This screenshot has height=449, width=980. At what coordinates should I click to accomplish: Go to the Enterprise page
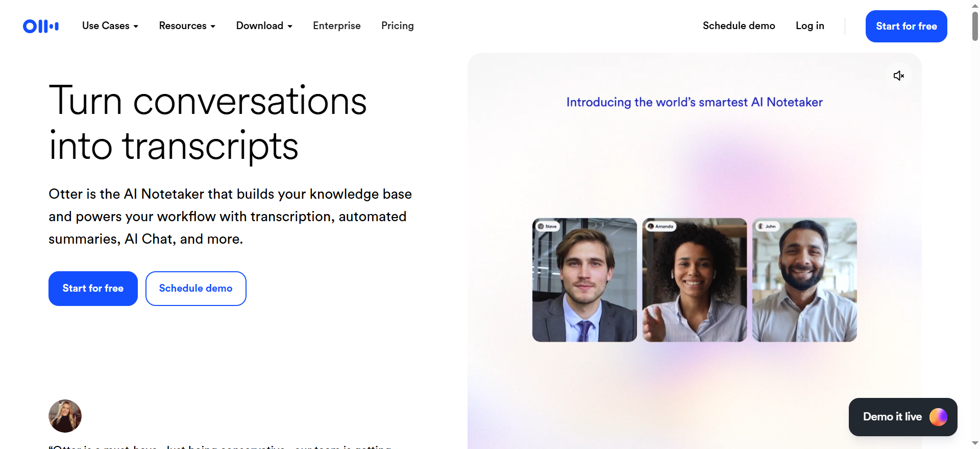[337, 26]
